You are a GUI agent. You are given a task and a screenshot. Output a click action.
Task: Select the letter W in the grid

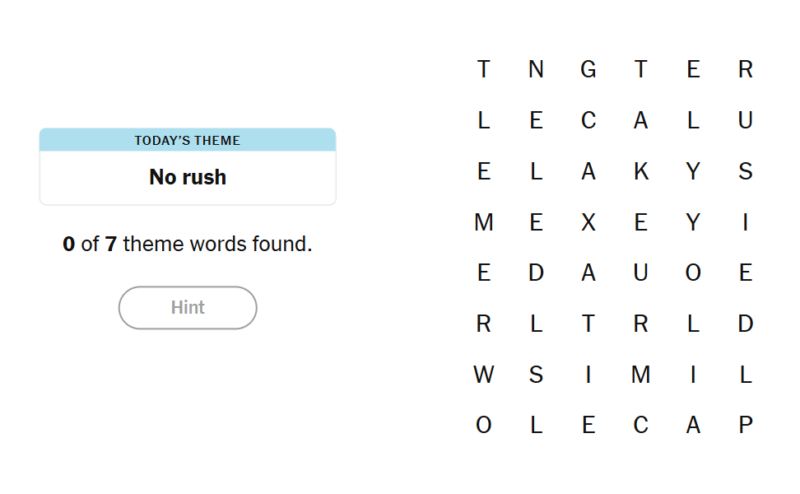point(484,375)
